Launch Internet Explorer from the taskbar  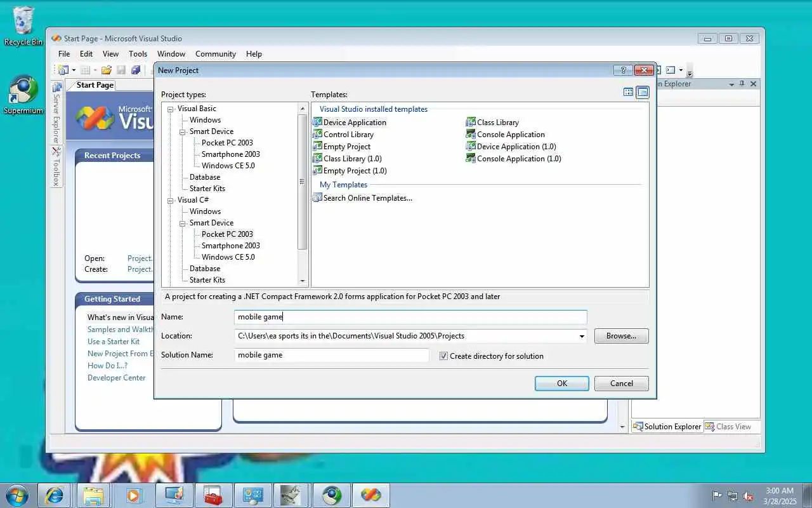pyautogui.click(x=54, y=495)
